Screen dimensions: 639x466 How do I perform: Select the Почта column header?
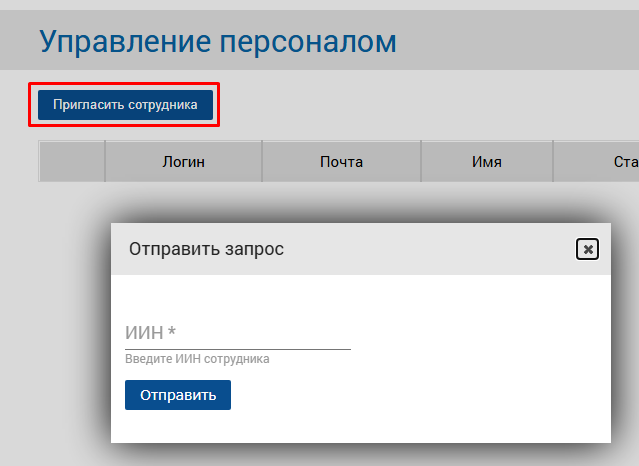(341, 161)
